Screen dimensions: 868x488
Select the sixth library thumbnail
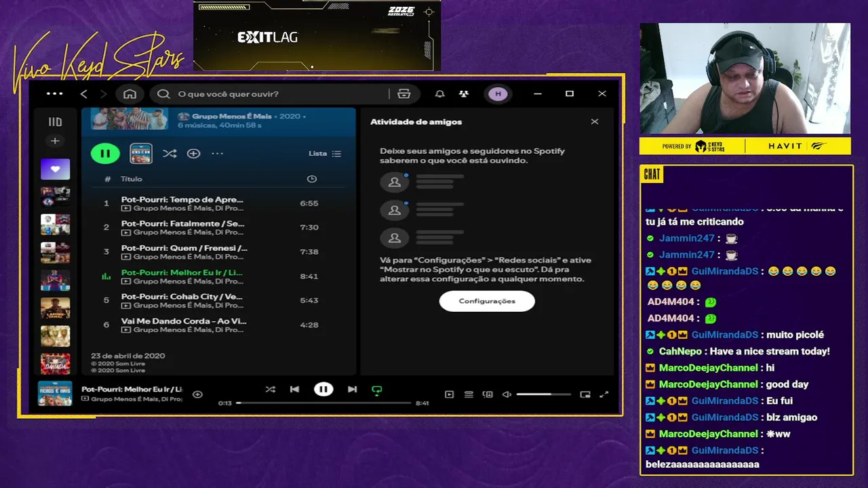(x=55, y=308)
